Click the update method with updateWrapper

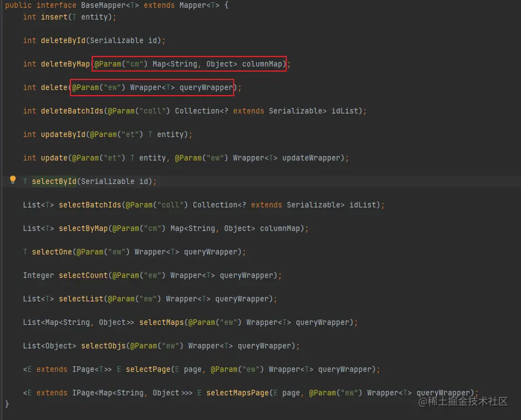click(54, 158)
